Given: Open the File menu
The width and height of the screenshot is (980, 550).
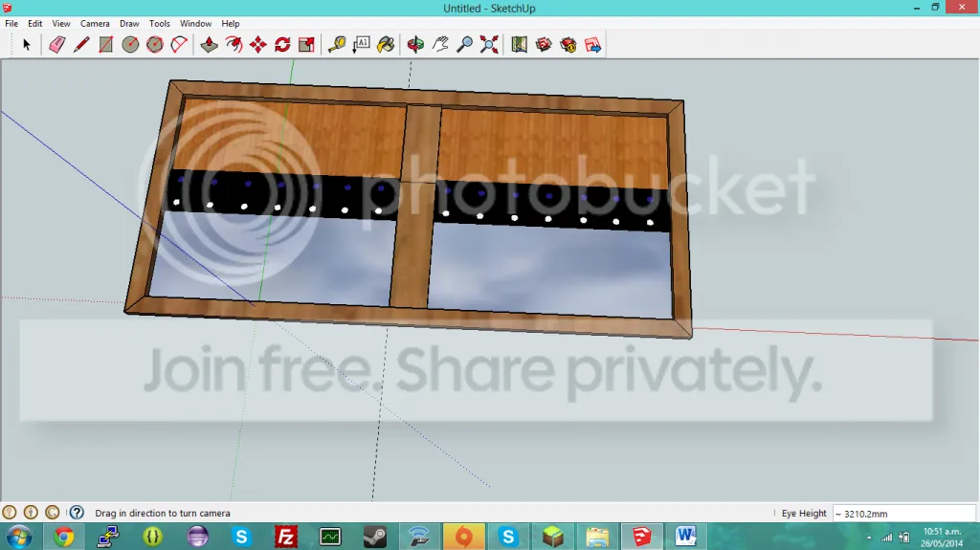Looking at the screenshot, I should [11, 23].
